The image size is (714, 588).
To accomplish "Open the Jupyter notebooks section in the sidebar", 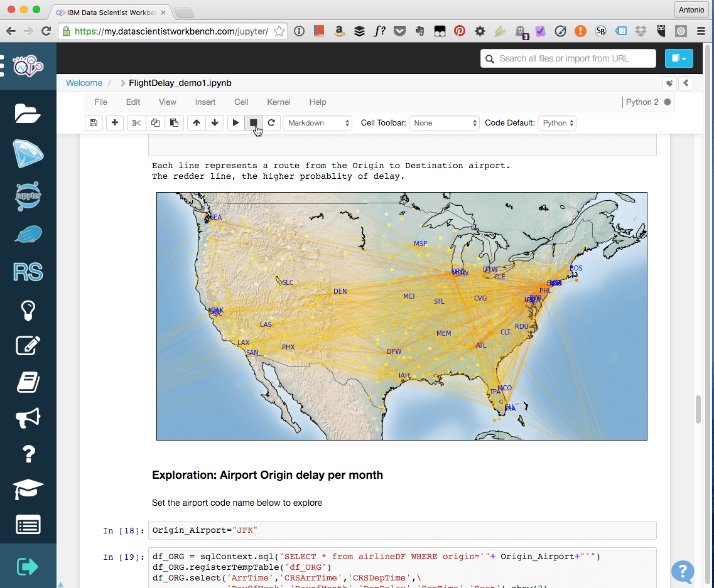I will pos(28,196).
